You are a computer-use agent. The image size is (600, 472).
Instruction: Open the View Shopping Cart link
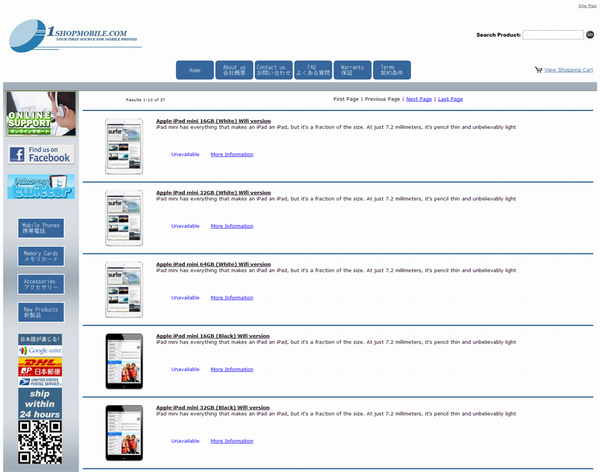coord(569,70)
